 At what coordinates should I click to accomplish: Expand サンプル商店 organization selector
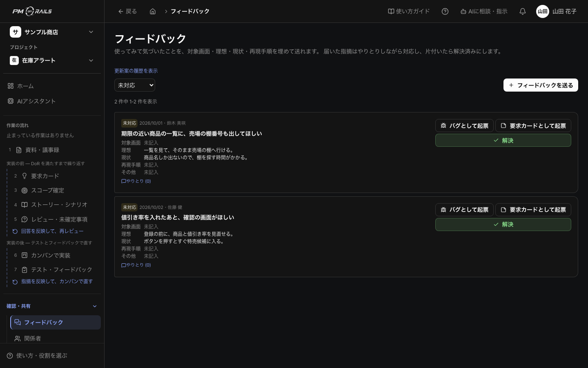click(x=52, y=32)
